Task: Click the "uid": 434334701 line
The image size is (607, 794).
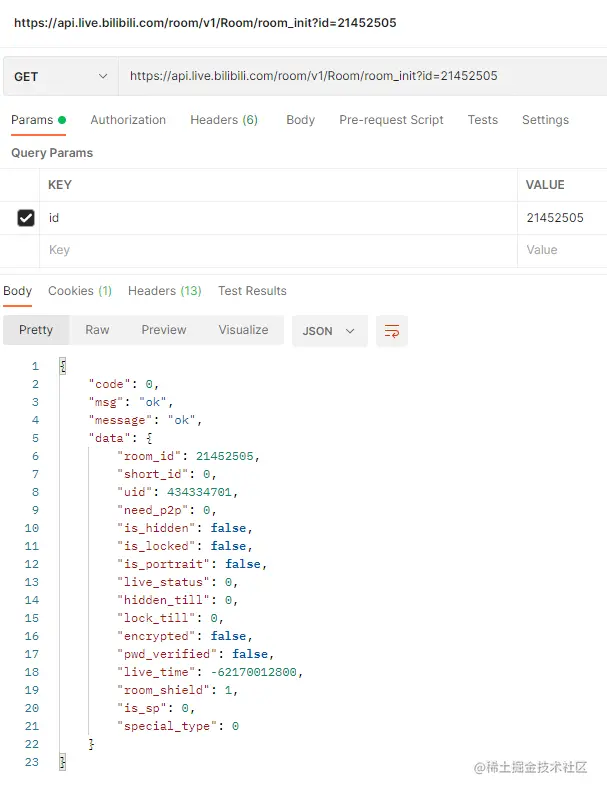Action: 178,492
